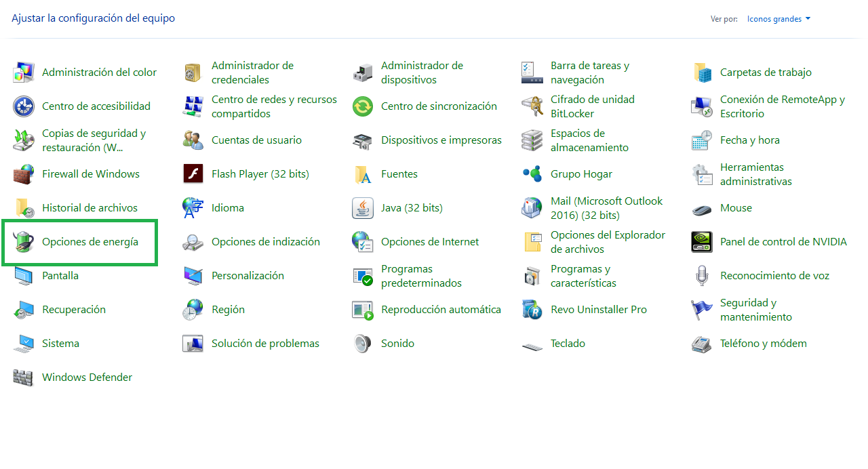Click the Teléfono y módem icon
This screenshot has width=868, height=469.
pyautogui.click(x=702, y=344)
